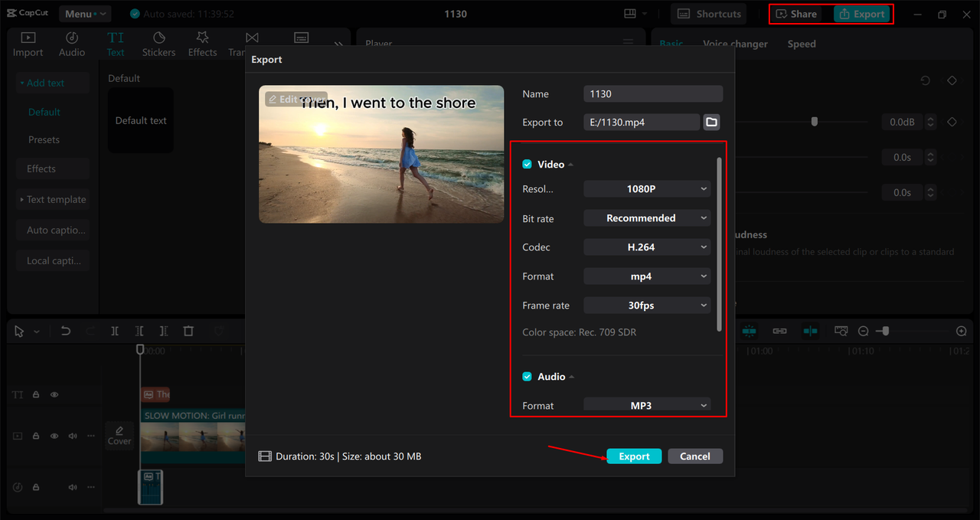Toggle the preview axis snapping icon
Viewport: 980px width, 520px height.
click(810, 331)
